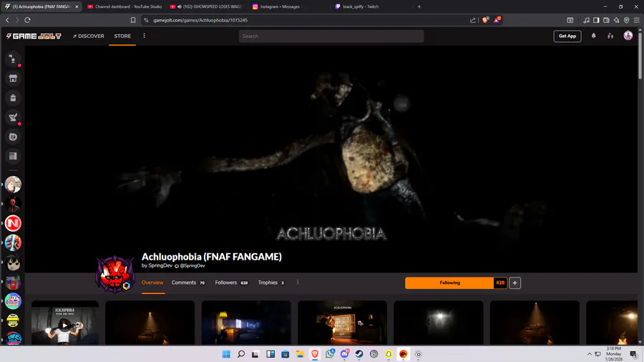
Task: Click the address bar URL
Action: 200,20
